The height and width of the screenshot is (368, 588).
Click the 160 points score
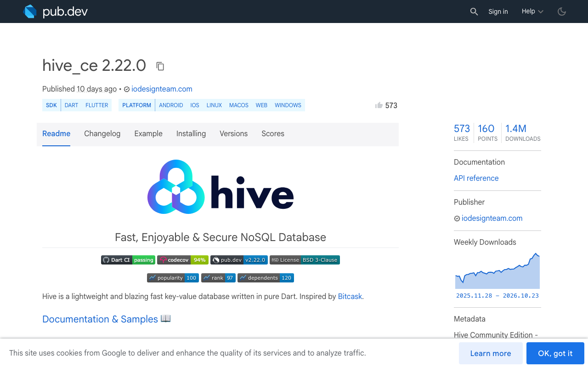click(487, 132)
